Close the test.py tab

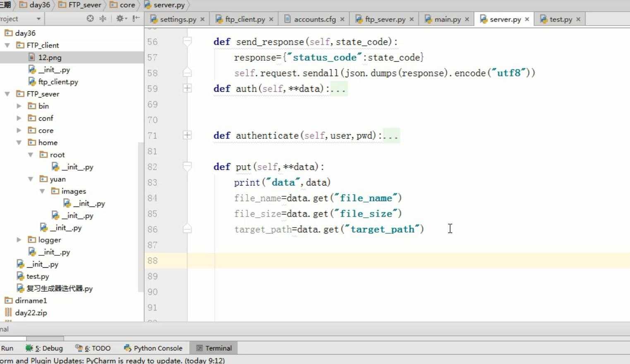click(578, 19)
